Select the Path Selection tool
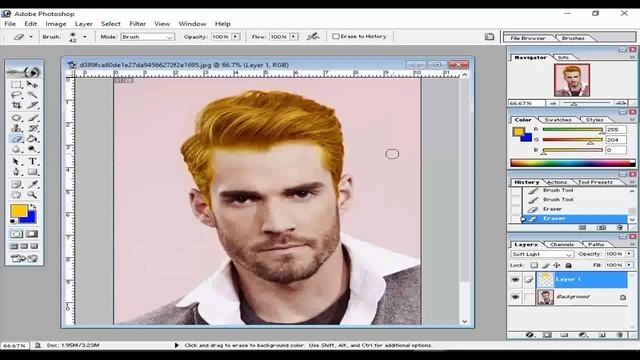 (16, 162)
